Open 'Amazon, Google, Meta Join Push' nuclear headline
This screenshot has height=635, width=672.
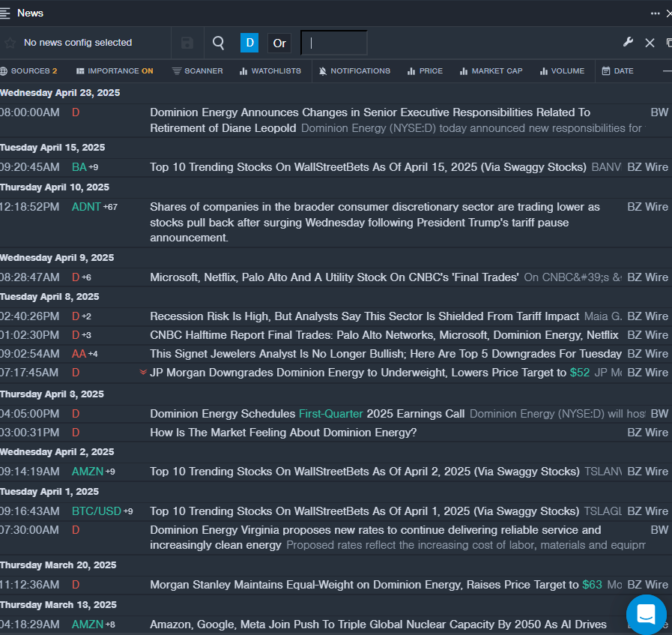click(x=378, y=625)
